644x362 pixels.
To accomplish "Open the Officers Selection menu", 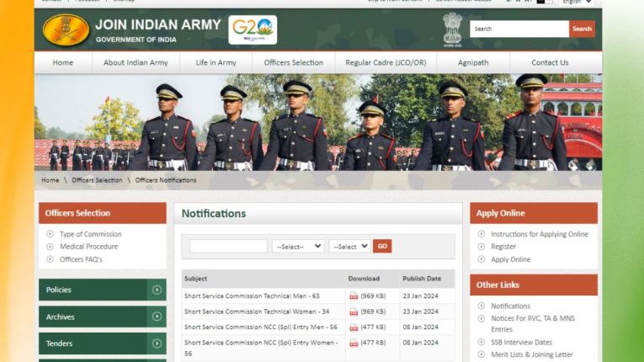I will 294,63.
